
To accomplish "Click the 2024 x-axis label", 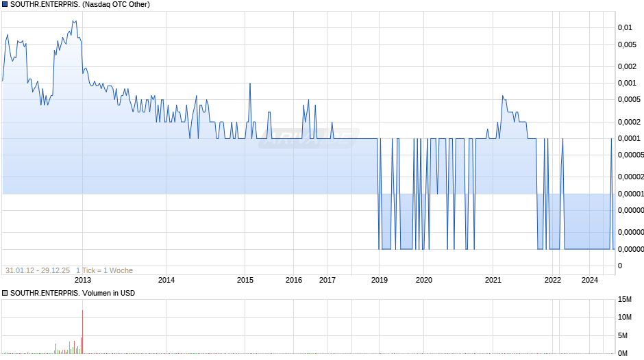I will (590, 280).
